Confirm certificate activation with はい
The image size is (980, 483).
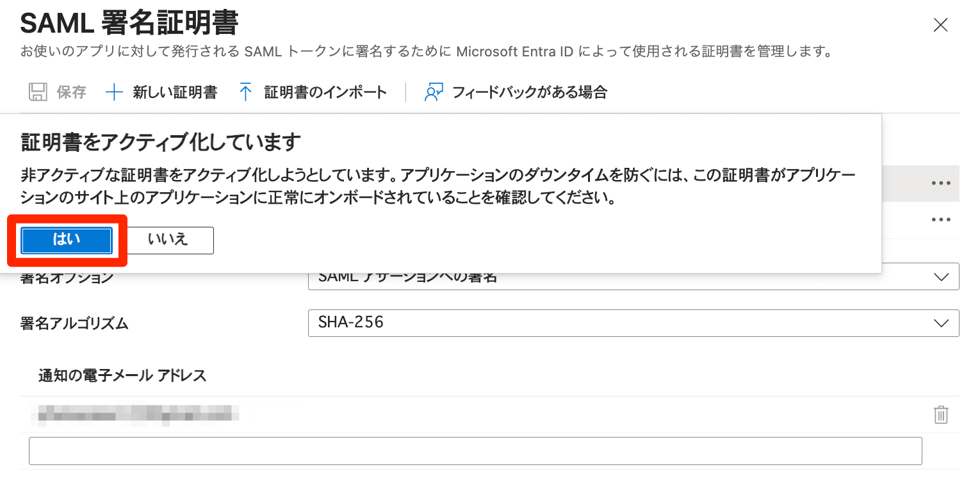(66, 240)
